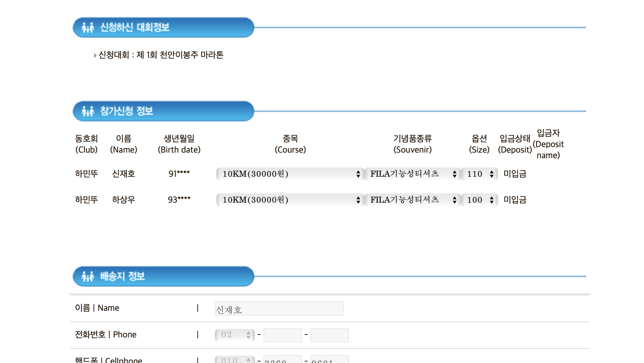Viewport: 644px width, 363px height.
Task: Click the 제 1회 천안이봉주 마라톤 event name
Action: coord(180,55)
